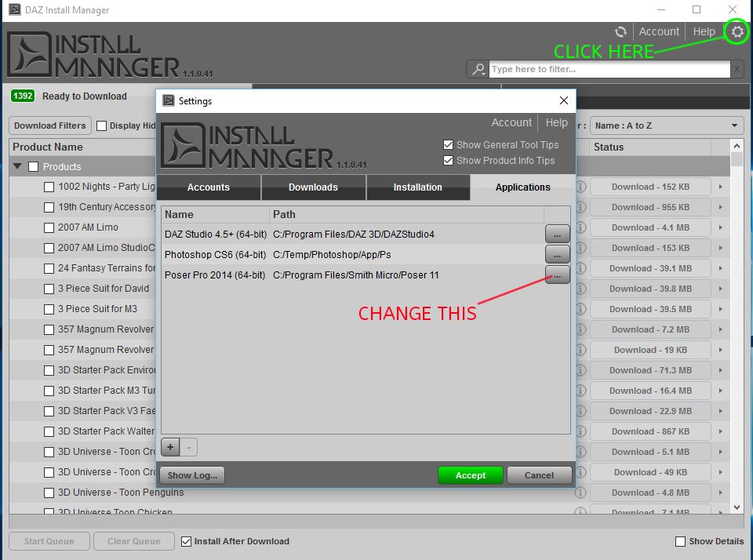Expand arrow beside Download - 153 KB
This screenshot has height=560, width=753.
[720, 248]
